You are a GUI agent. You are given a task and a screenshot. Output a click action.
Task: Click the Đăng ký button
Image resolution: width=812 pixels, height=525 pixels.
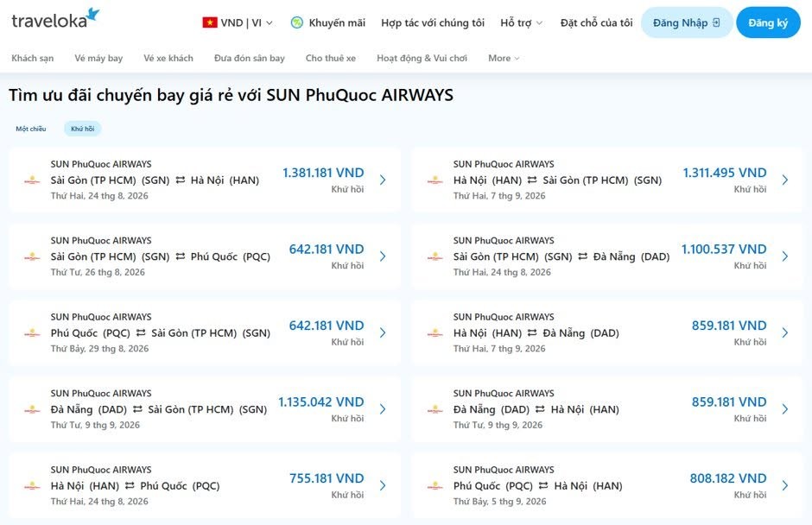tap(768, 22)
